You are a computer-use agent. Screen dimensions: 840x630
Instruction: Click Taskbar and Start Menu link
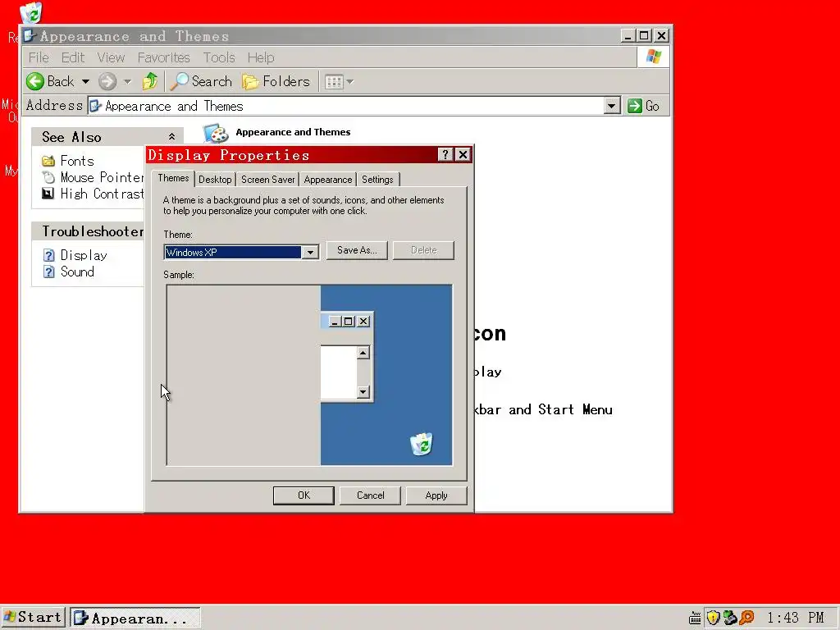click(543, 410)
